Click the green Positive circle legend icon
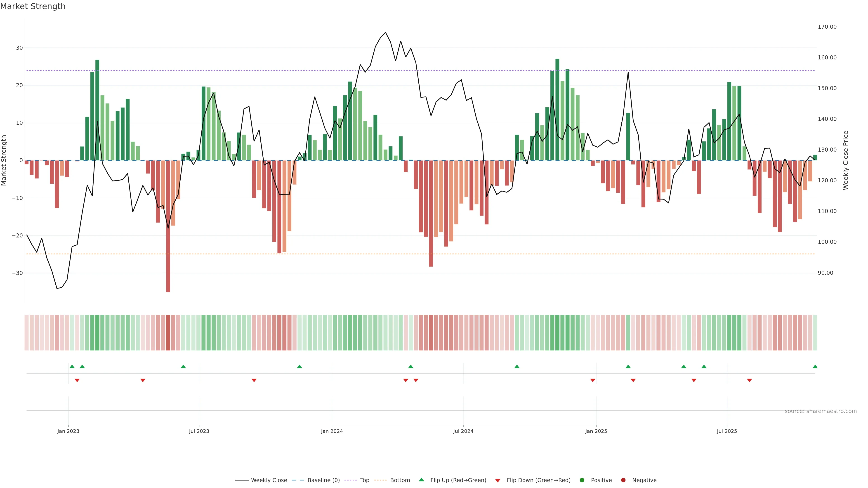Viewport: 868px width, 488px height. click(582, 480)
